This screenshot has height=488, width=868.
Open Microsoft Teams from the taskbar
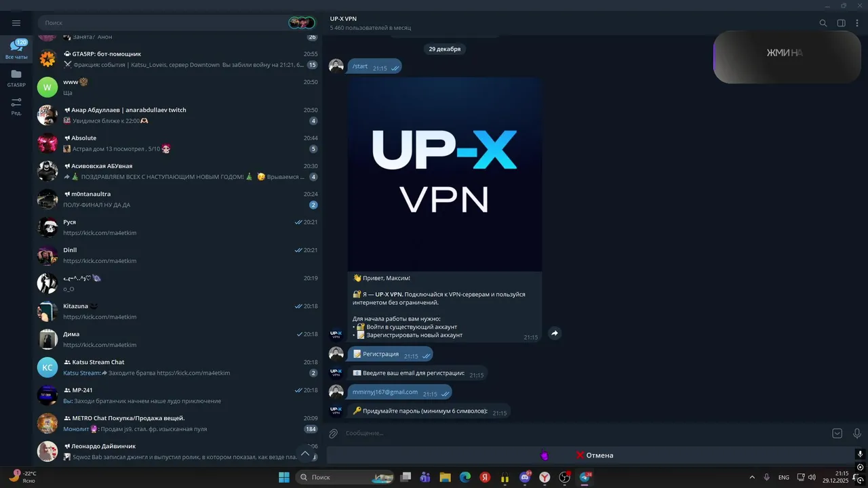425,477
